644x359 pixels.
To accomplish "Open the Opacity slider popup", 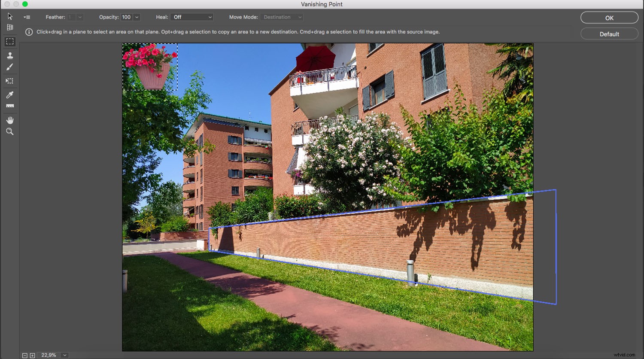I will click(137, 17).
